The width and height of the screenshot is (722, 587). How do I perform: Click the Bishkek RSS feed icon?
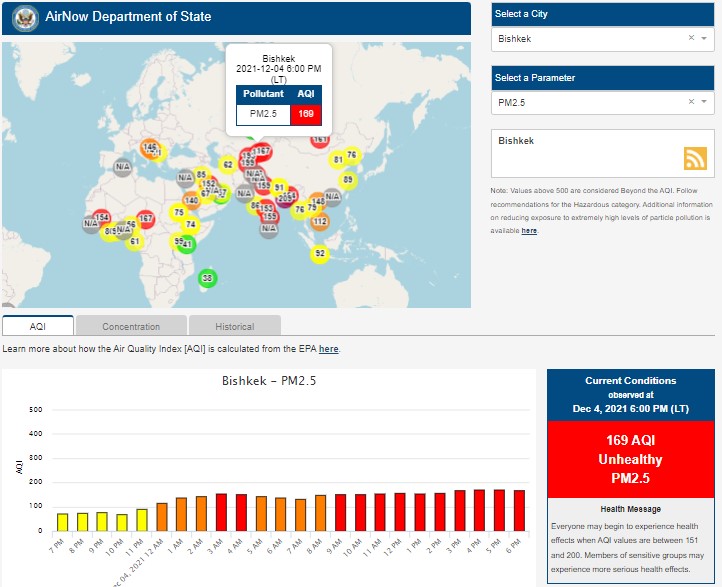[695, 158]
